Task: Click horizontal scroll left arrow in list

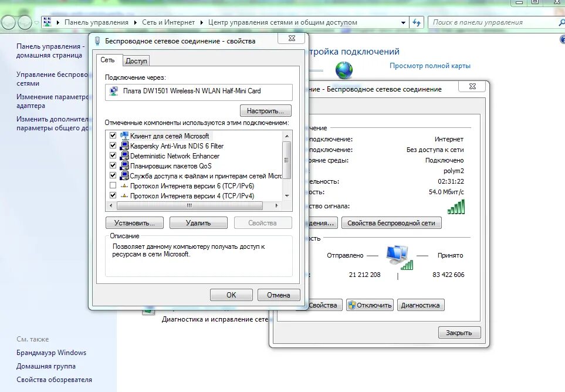Action: point(111,206)
